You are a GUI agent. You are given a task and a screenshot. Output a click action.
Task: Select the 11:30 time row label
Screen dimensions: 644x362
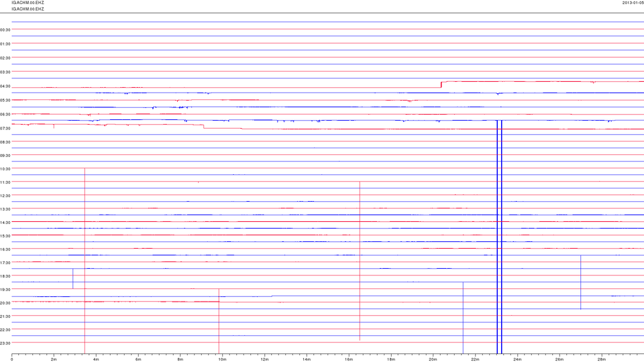click(5, 182)
